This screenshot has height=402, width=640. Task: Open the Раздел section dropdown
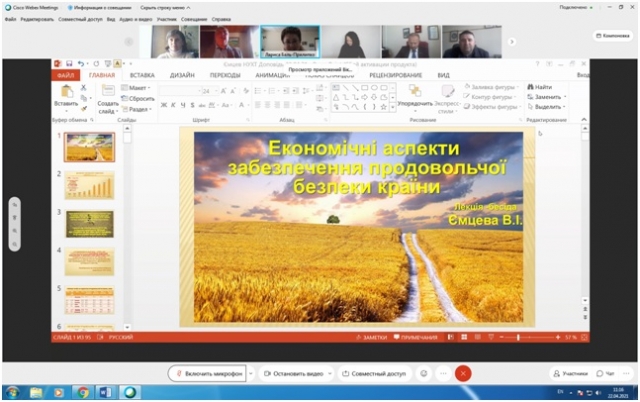point(137,109)
